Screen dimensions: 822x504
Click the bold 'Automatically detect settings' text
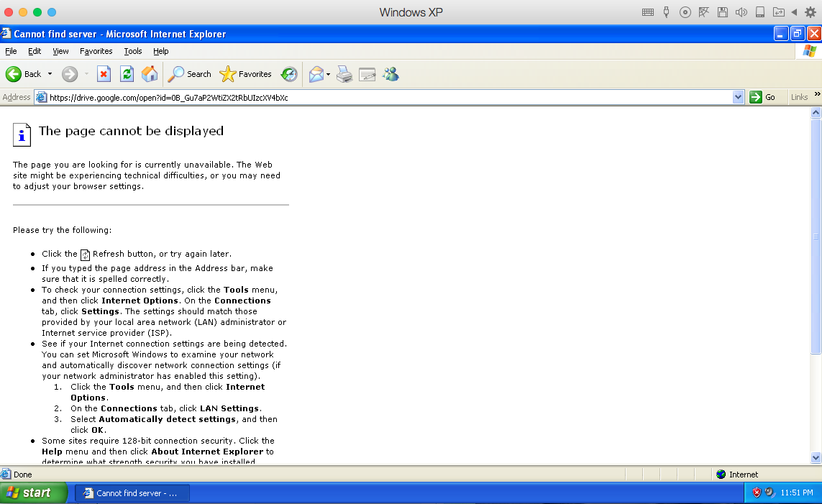(x=168, y=419)
